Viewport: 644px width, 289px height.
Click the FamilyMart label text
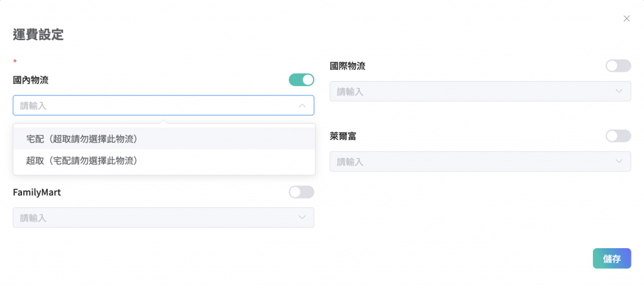click(36, 192)
